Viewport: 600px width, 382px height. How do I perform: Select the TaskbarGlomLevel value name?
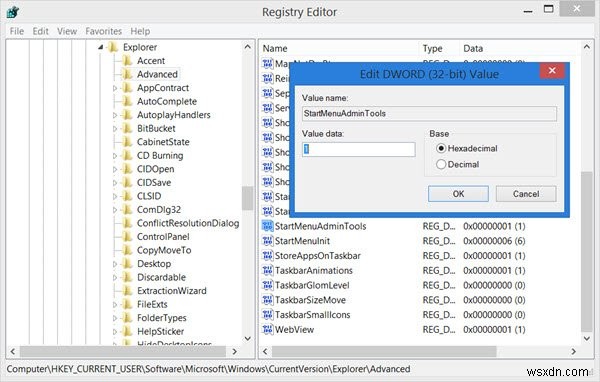[x=312, y=285]
